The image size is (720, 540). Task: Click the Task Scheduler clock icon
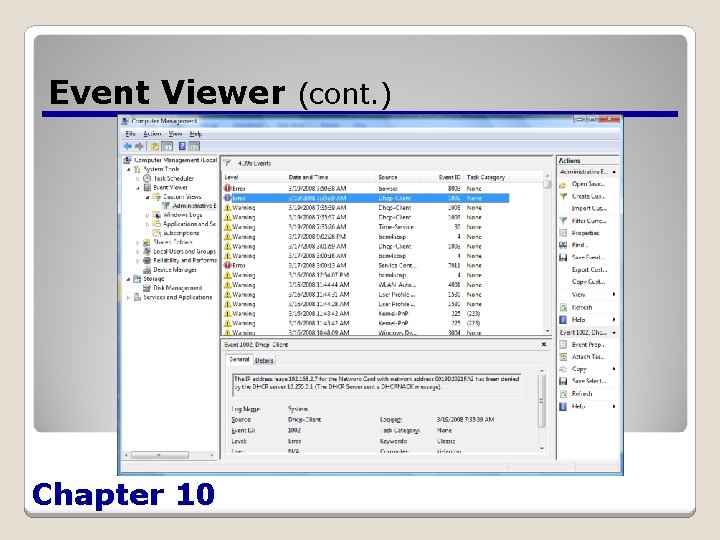(x=147, y=178)
